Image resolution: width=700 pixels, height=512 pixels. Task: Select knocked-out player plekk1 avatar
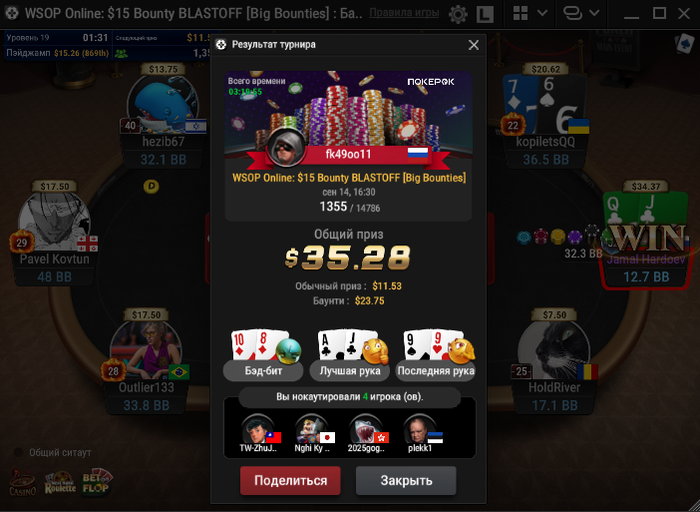(420, 429)
